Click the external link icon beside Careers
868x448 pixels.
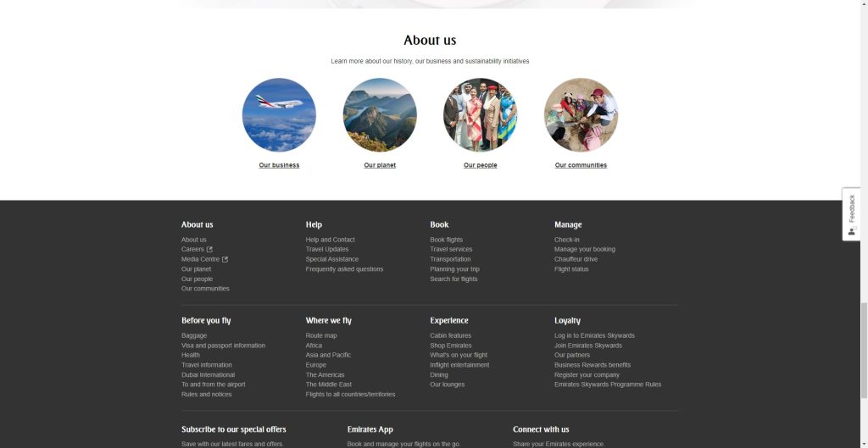[x=209, y=250]
